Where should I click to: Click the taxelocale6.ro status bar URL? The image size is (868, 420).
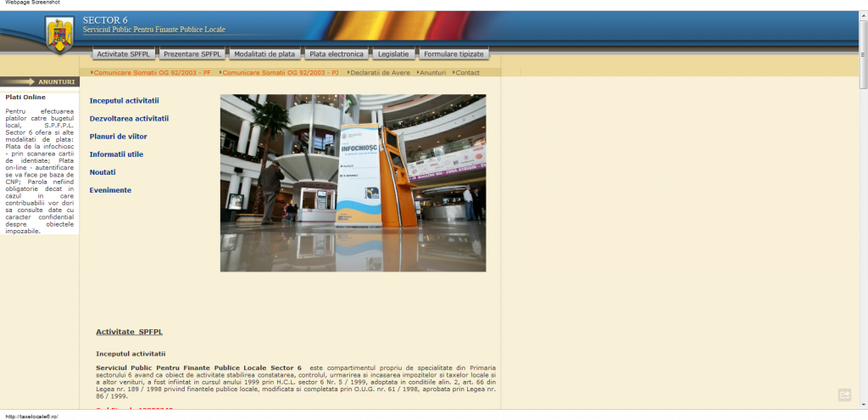pyautogui.click(x=31, y=416)
